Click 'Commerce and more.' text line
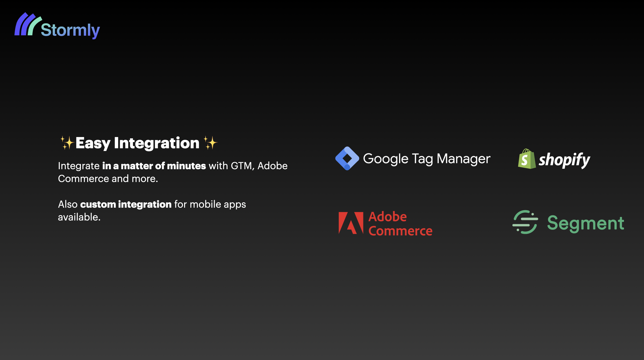 (108, 179)
